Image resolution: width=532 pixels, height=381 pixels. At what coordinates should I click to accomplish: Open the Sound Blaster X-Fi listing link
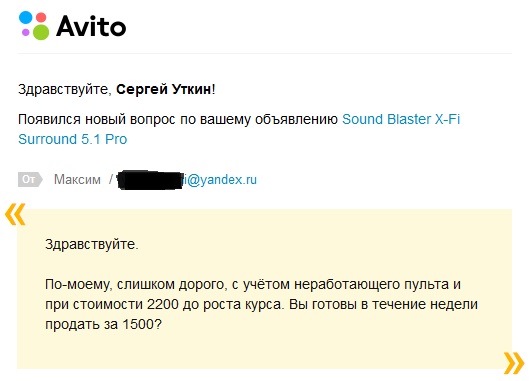point(401,119)
